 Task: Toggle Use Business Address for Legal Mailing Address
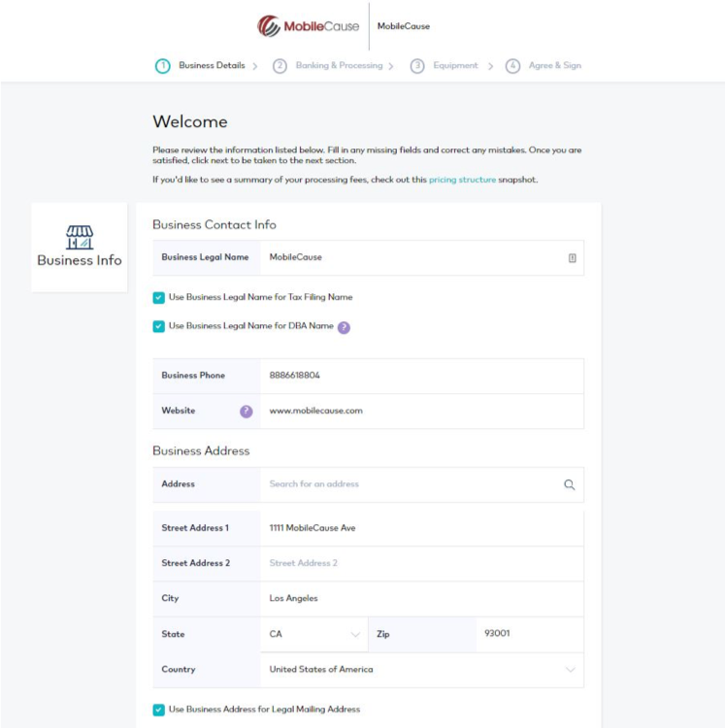pyautogui.click(x=159, y=710)
